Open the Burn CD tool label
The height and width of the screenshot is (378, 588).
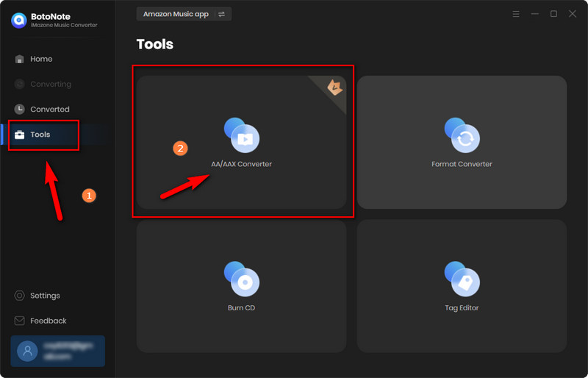pyautogui.click(x=242, y=308)
